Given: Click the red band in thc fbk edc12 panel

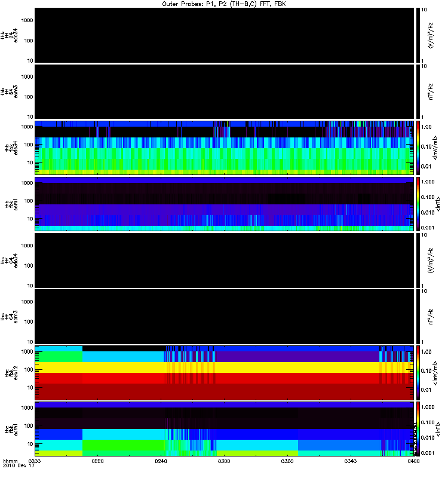Looking at the screenshot, I should coord(224,378).
